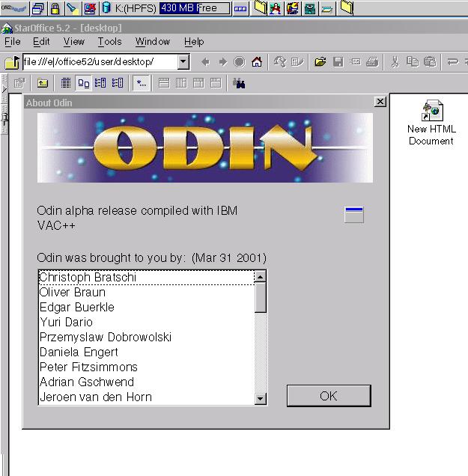Click the Properties icon on object bar
The width and height of the screenshot is (468, 476).
coord(19,83)
